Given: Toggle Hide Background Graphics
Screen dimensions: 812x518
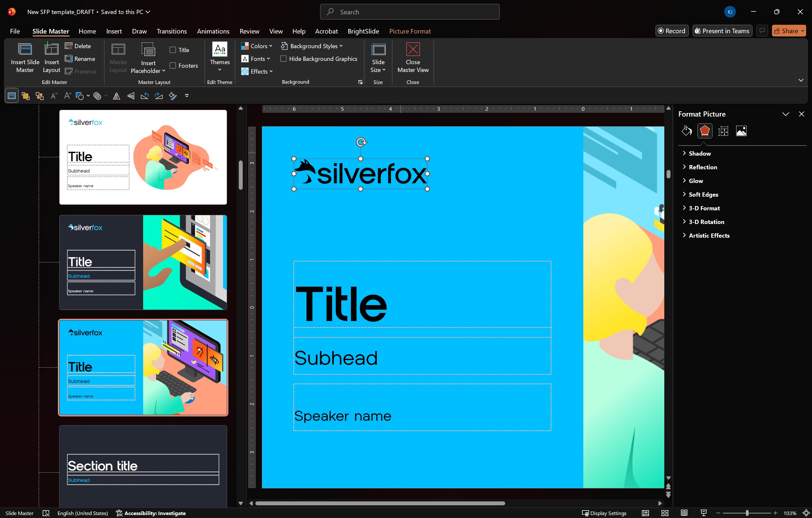Looking at the screenshot, I should coord(284,58).
